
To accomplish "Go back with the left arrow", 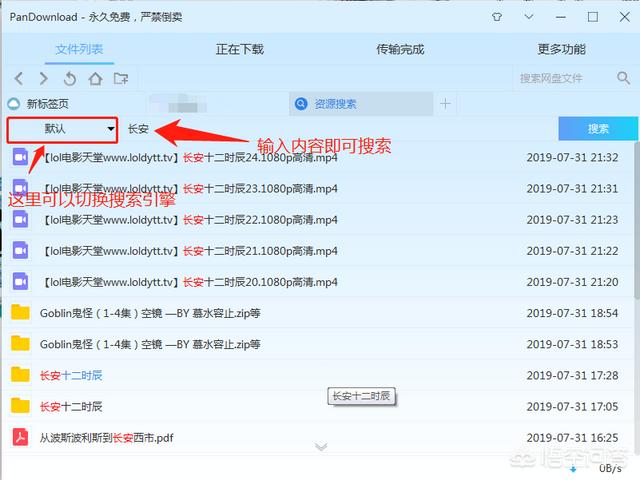I will coord(19,78).
